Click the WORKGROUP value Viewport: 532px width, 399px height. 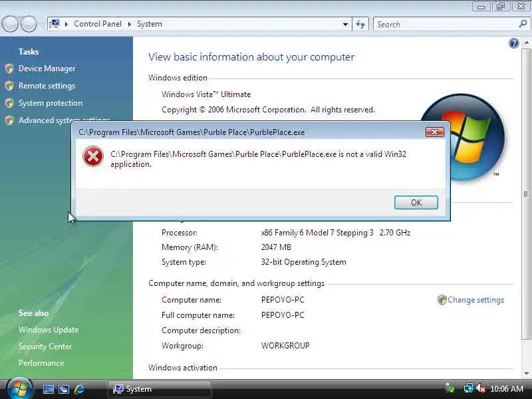coord(285,346)
